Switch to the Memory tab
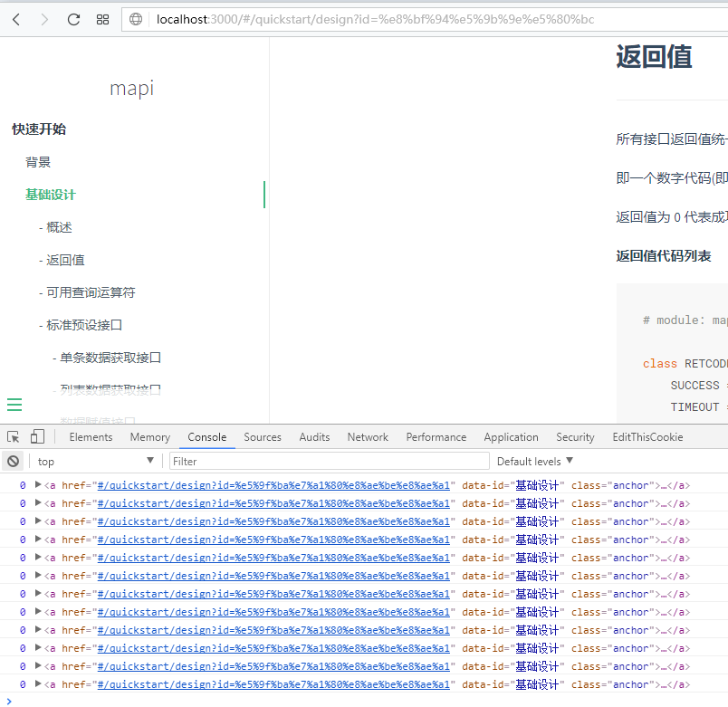The height and width of the screenshot is (707, 728). click(x=150, y=437)
